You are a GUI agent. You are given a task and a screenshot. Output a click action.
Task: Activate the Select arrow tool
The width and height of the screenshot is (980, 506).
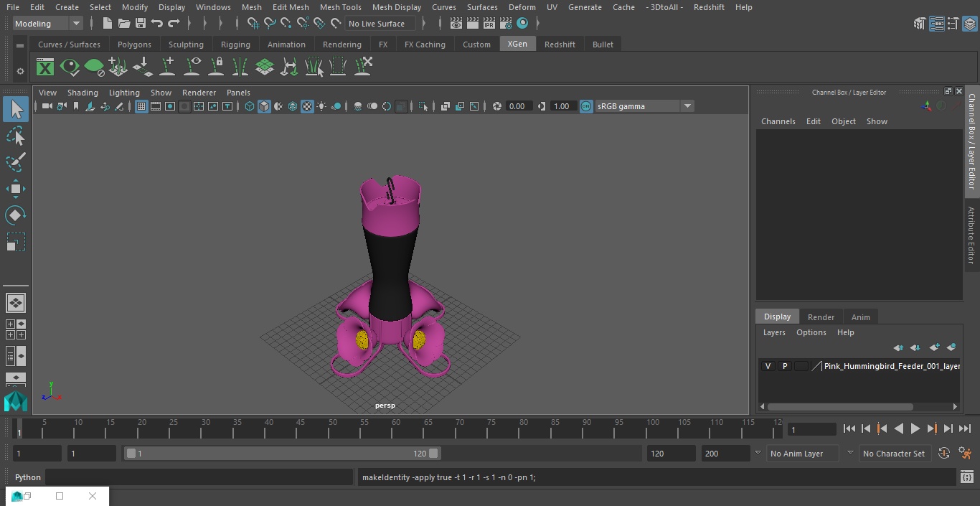[x=16, y=110]
